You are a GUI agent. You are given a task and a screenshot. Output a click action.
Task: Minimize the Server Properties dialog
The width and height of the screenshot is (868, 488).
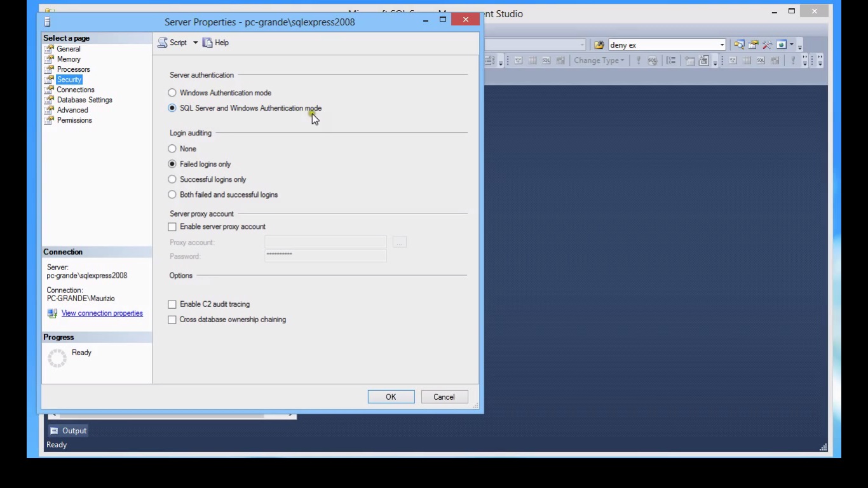click(x=425, y=20)
